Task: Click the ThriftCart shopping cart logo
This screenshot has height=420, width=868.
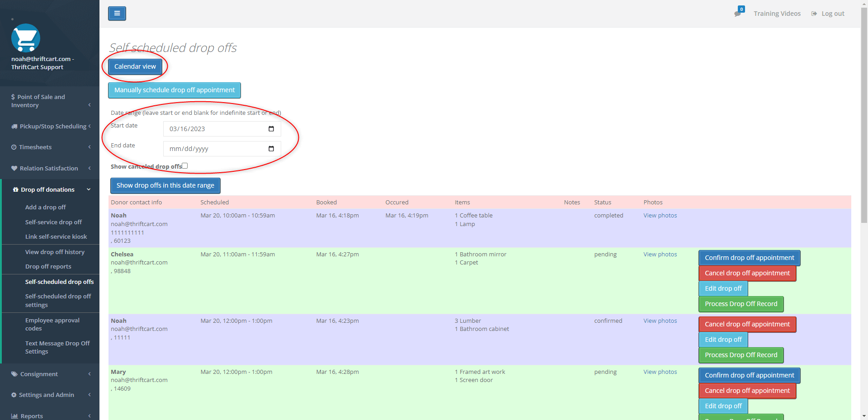Action: pos(26,38)
